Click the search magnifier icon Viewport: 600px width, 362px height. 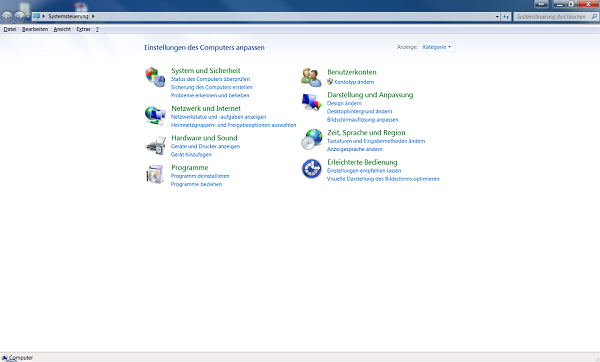(x=594, y=16)
